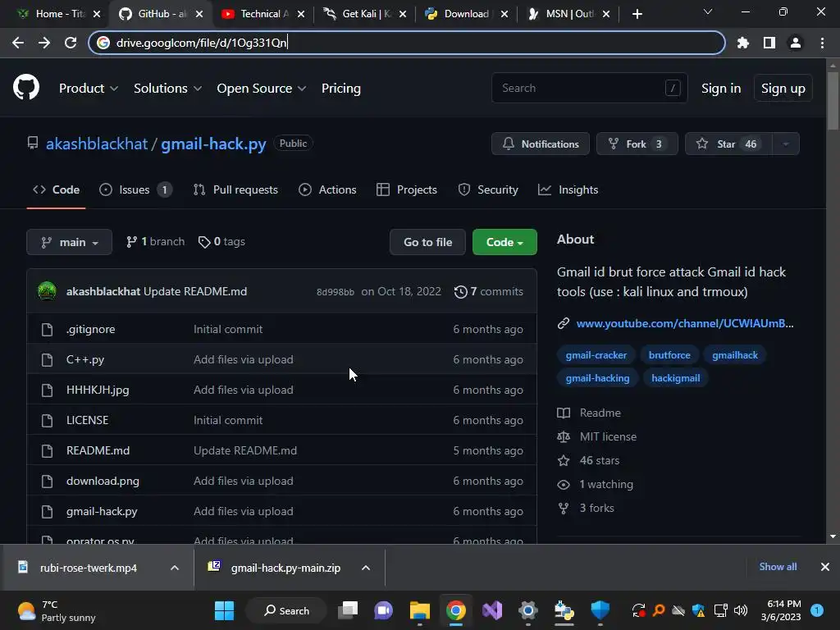This screenshot has width=840, height=630.
Task: Click the file icon beside .gitignore
Action: 47,330
